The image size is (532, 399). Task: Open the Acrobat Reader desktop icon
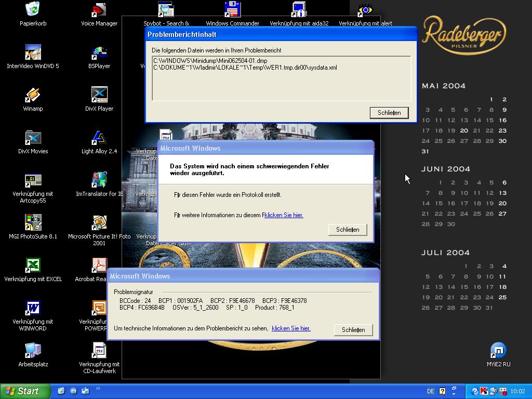[99, 265]
